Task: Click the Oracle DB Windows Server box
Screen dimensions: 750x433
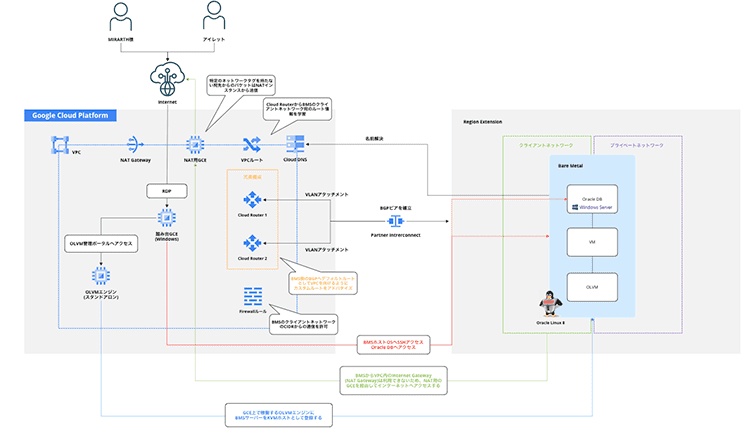Action: tap(592, 200)
